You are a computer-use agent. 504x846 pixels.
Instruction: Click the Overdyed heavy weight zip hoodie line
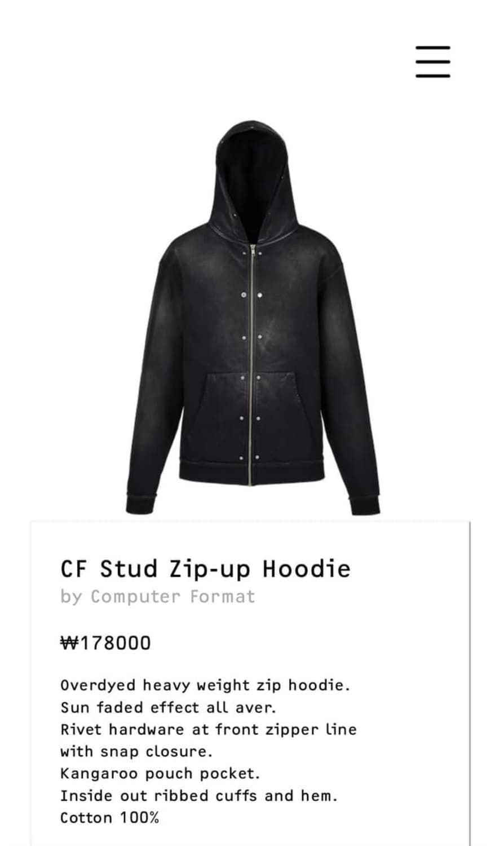[205, 685]
